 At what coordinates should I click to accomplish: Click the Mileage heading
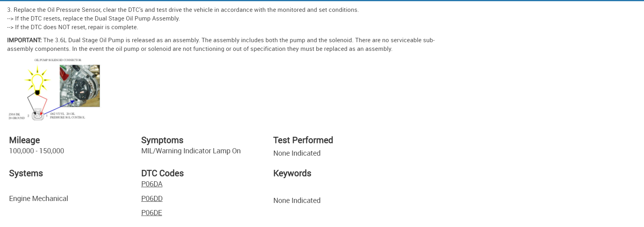[24, 140]
